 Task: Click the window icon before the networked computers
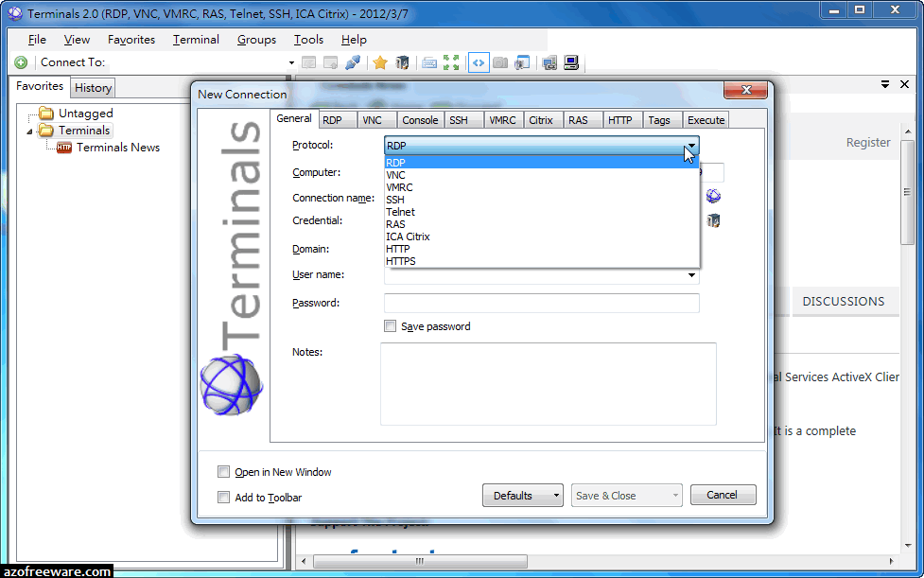522,62
